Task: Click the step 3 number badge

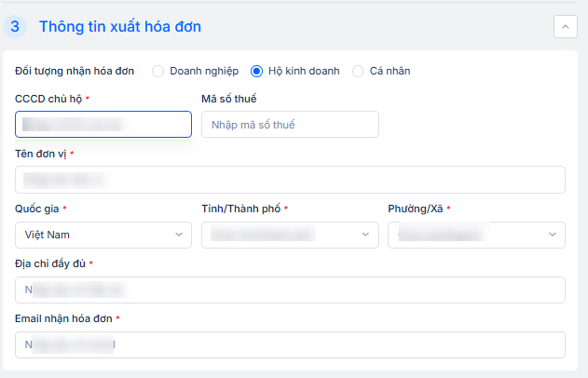Action: 16,27
